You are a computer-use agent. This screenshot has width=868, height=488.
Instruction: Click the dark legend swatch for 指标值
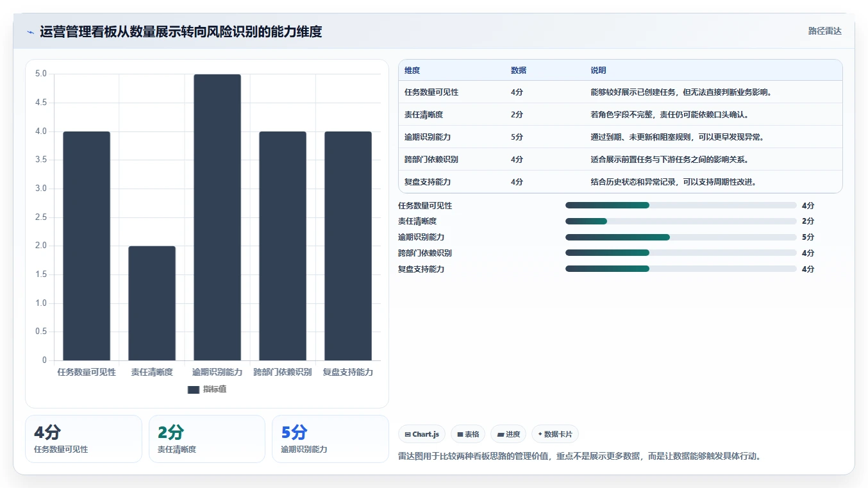(x=194, y=389)
